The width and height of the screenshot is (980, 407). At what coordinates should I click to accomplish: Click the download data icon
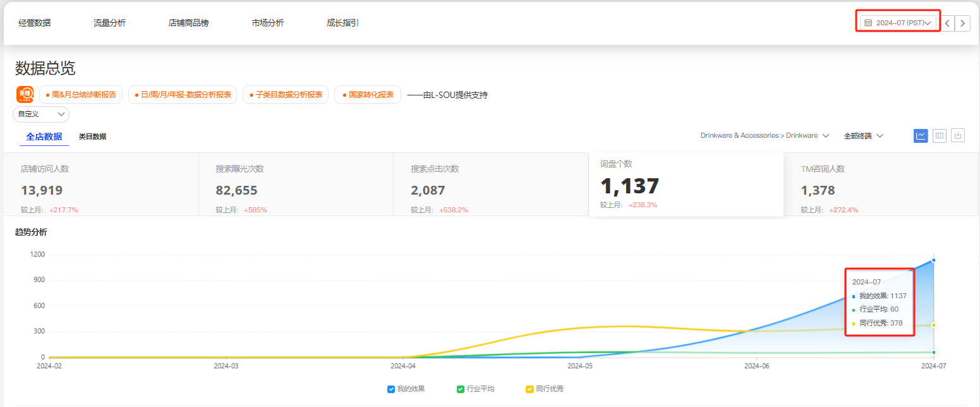958,135
